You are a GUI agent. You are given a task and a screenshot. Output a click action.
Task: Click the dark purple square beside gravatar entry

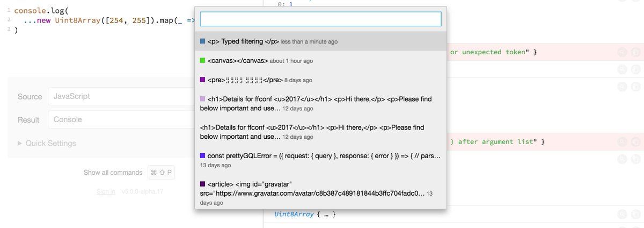tap(202, 184)
